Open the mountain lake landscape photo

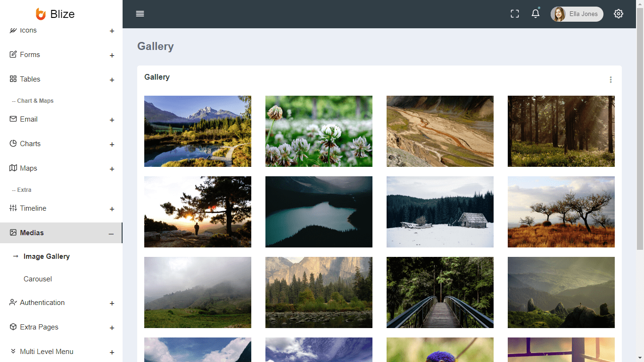coord(198,131)
